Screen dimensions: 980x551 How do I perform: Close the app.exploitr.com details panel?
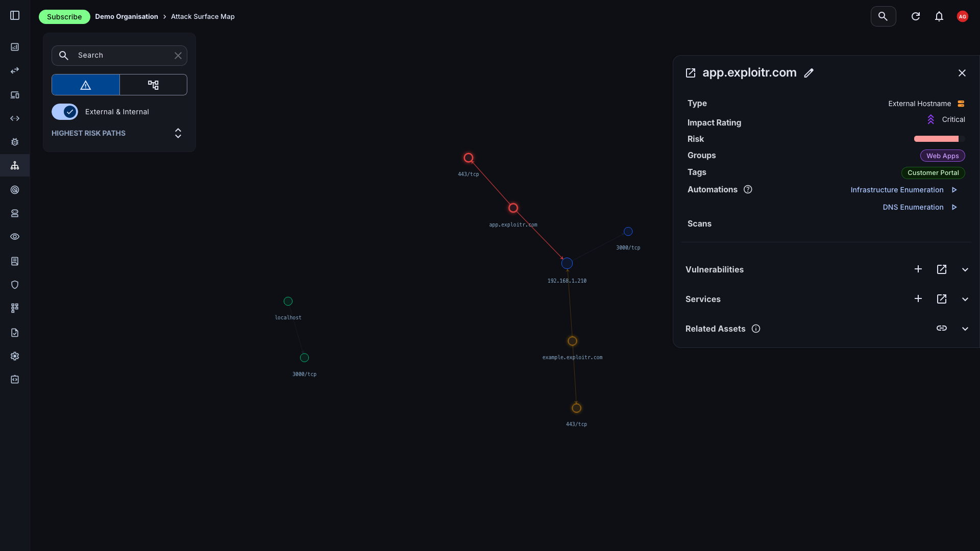point(962,73)
